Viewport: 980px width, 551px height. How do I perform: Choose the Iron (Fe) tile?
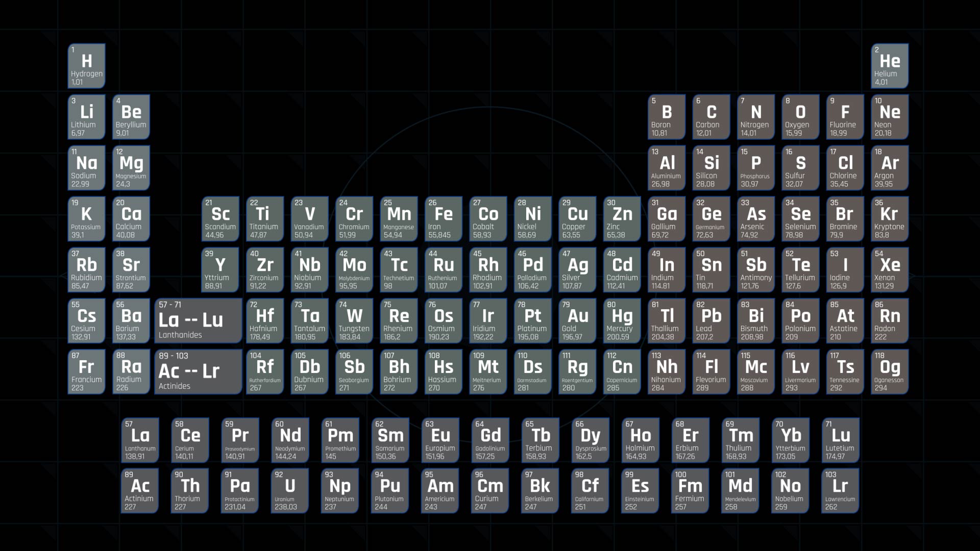point(444,219)
